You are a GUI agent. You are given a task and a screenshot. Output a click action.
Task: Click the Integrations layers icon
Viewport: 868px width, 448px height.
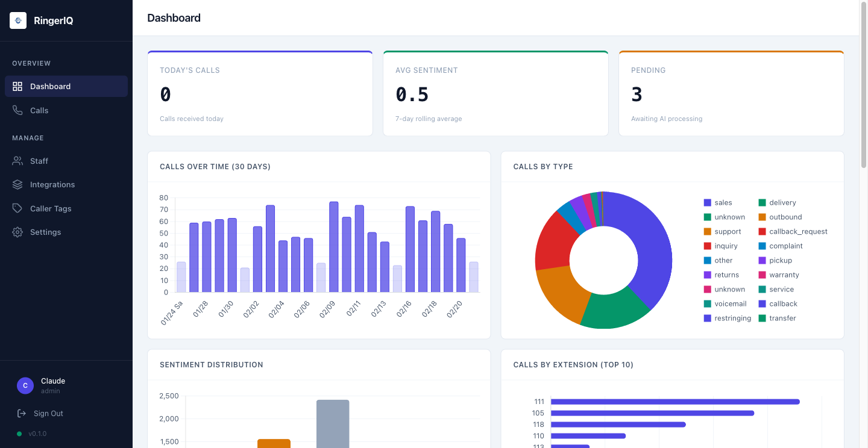click(17, 184)
